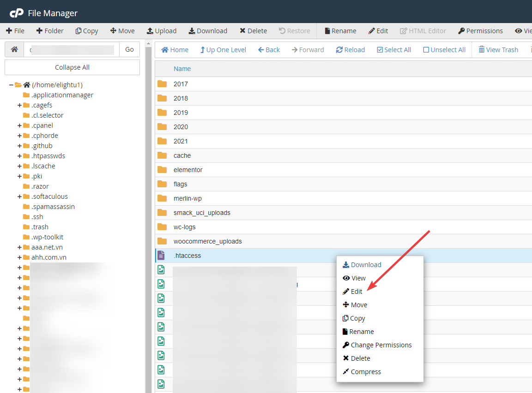This screenshot has width=532, height=393.
Task: Go to Home in navigation bar
Action: click(x=175, y=50)
